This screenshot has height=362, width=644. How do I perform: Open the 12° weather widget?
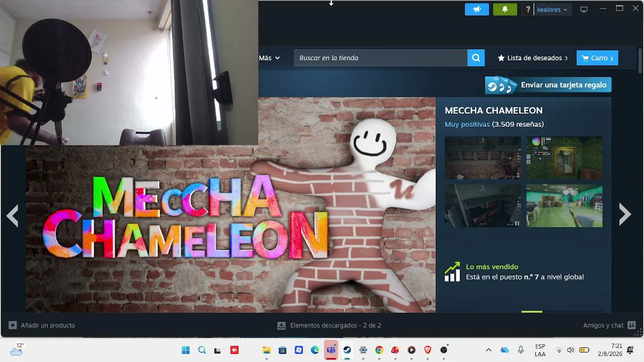pos(17,349)
